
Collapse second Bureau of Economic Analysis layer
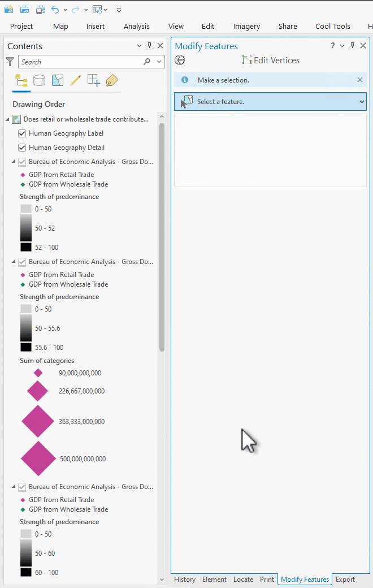point(14,262)
